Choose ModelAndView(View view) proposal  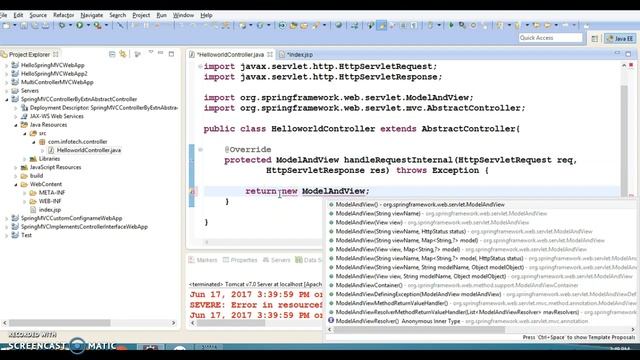432,222
